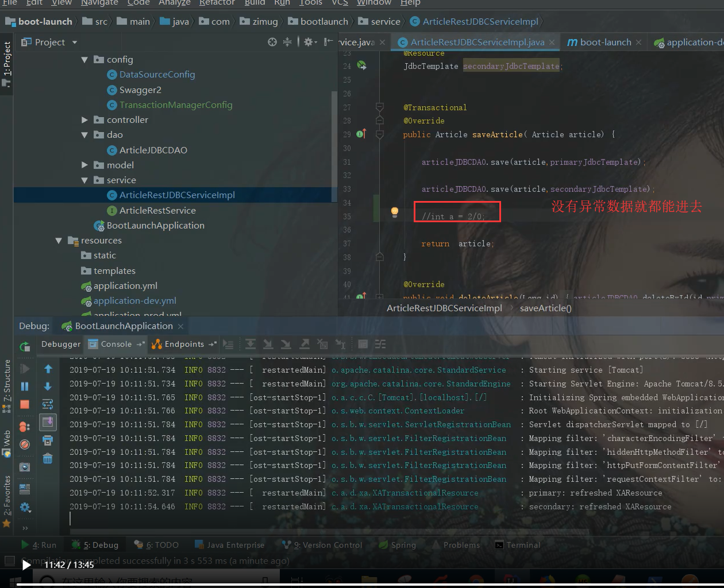Screen dimensions: 724x588
Task: Switch to Debugger tab
Action: coord(61,344)
